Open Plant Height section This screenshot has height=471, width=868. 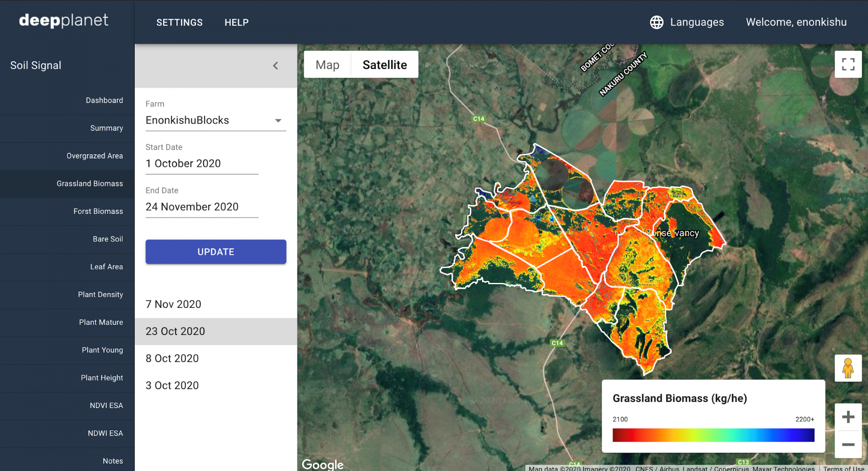pos(67,378)
